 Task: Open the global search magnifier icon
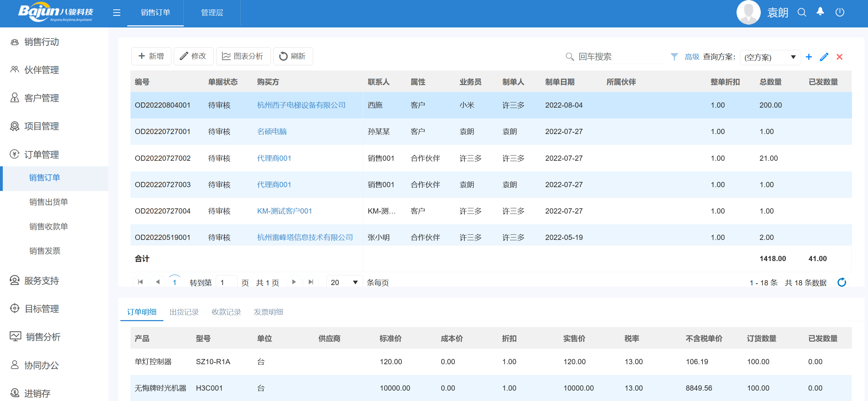(x=801, y=12)
